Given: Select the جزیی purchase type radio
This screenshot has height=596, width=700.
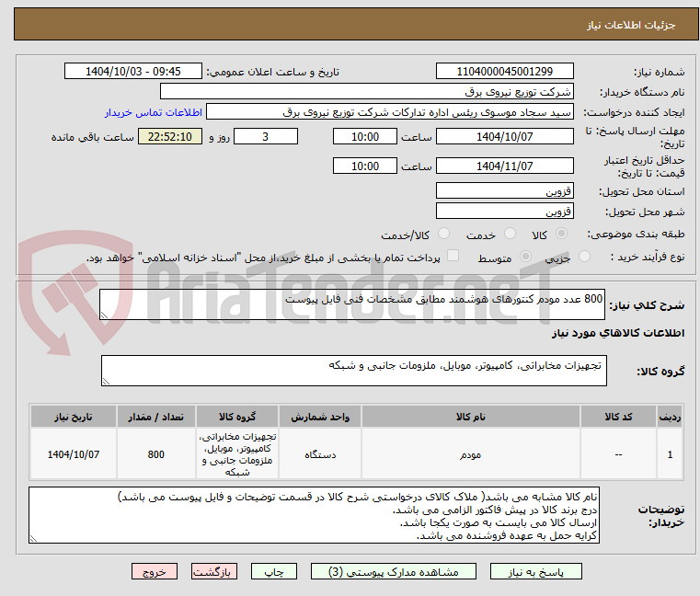Looking at the screenshot, I should (584, 257).
